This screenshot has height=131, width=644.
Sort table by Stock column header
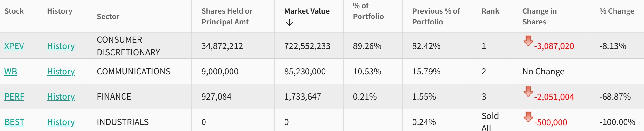(14, 11)
